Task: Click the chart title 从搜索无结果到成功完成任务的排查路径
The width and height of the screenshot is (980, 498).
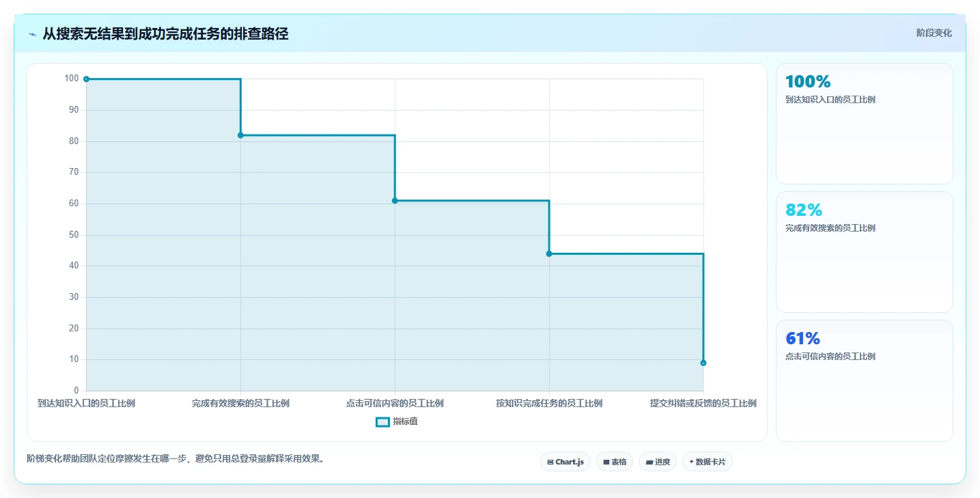Action: point(165,33)
